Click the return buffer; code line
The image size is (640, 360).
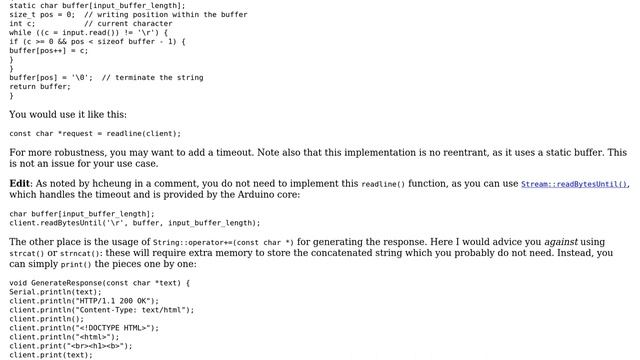pos(40,87)
